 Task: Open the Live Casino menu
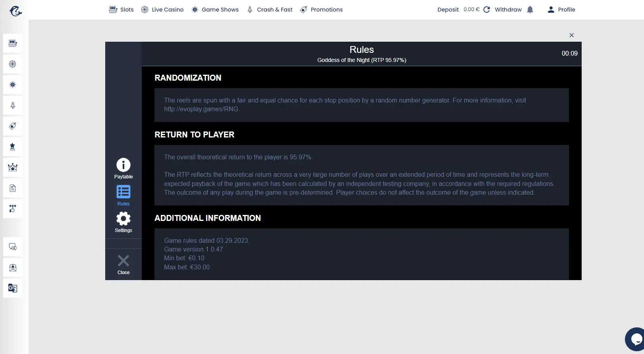(x=162, y=10)
